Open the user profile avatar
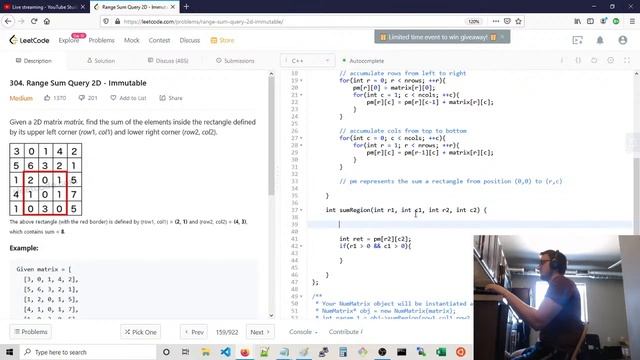The height and width of the screenshot is (360, 640). 622,40
